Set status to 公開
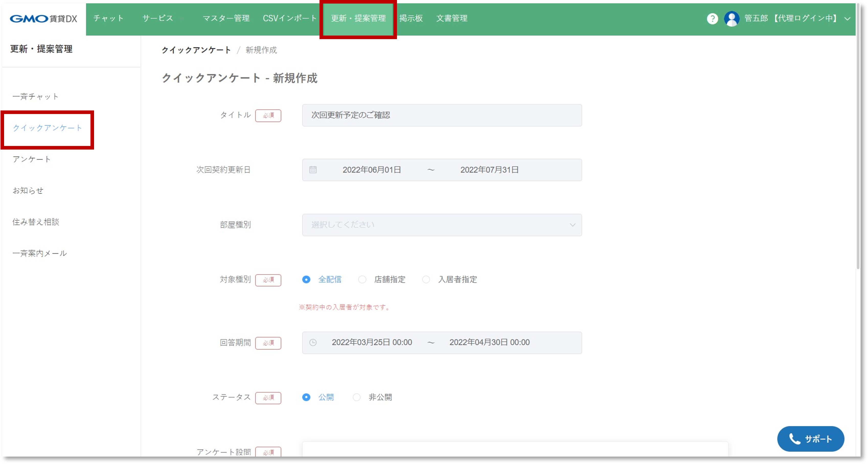This screenshot has width=868, height=464. (x=306, y=397)
